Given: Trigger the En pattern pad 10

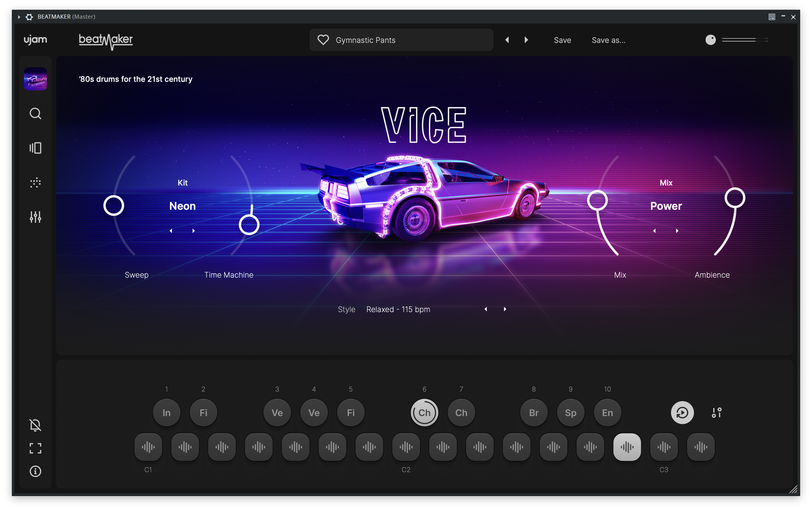Looking at the screenshot, I should [607, 413].
